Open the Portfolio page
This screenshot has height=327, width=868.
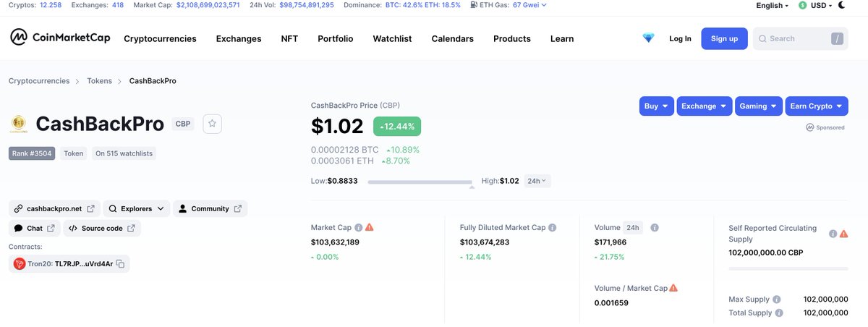click(x=336, y=38)
